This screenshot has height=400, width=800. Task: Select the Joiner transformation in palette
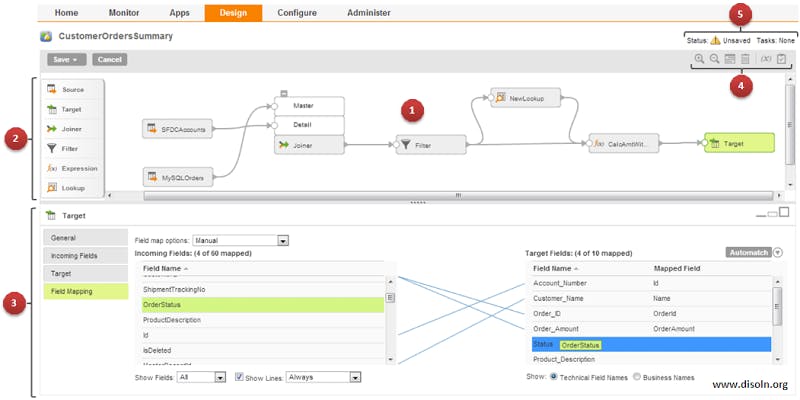[x=73, y=129]
